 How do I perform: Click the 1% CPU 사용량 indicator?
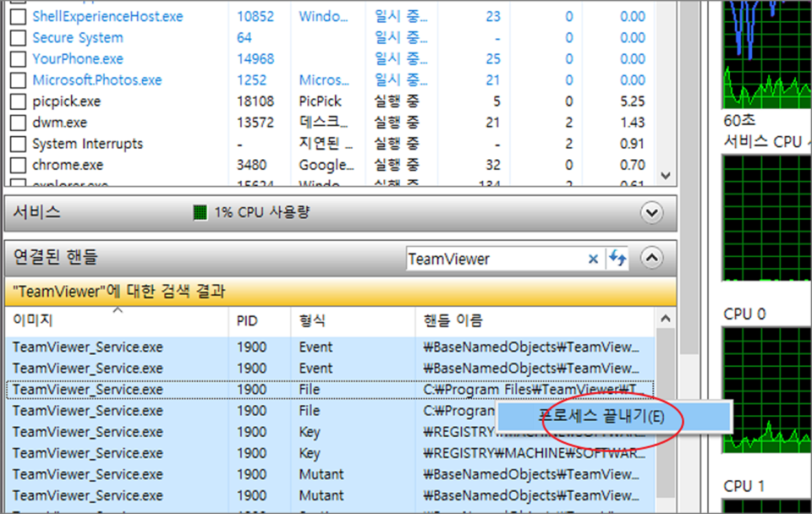click(252, 212)
